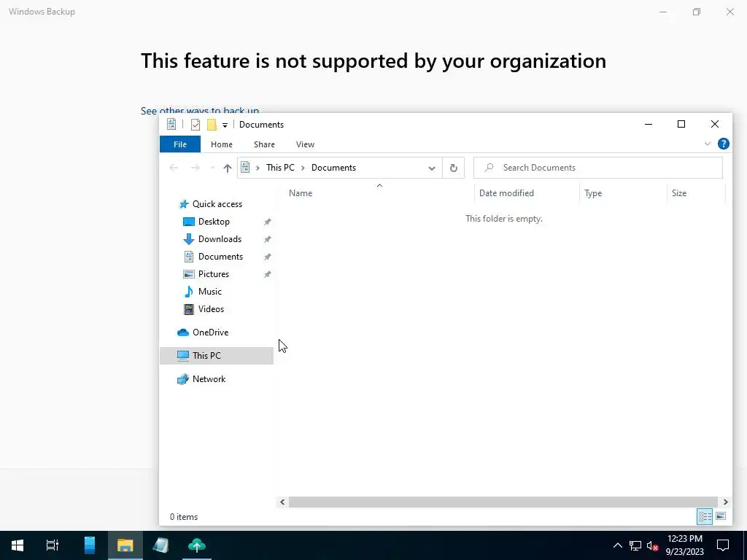
Task: Click This PC in the address bar
Action: tap(280, 168)
